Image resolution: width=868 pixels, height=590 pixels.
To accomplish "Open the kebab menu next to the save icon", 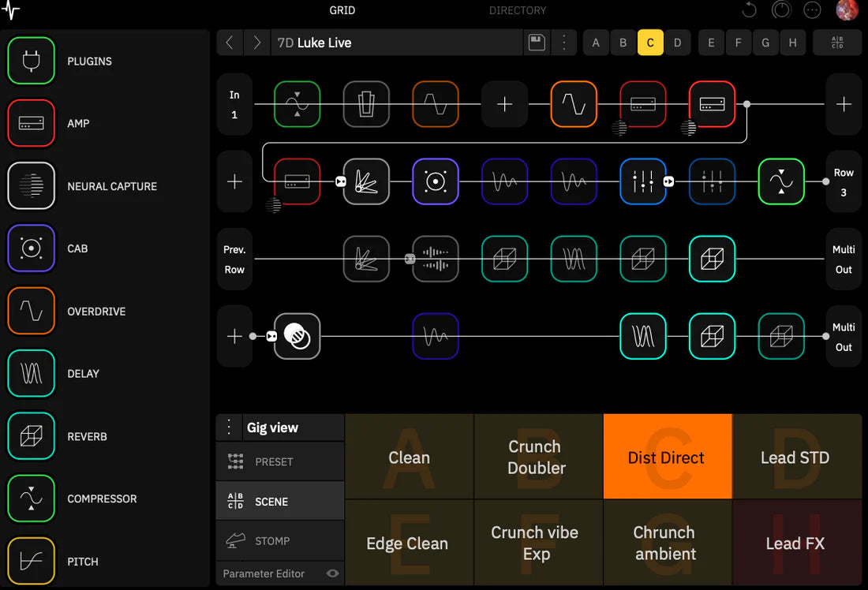I will 563,43.
